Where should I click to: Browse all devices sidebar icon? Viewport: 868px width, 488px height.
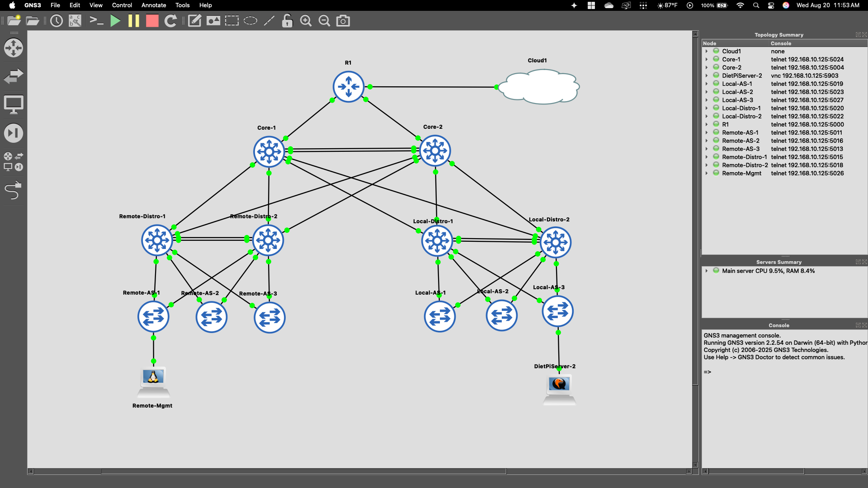coord(14,162)
